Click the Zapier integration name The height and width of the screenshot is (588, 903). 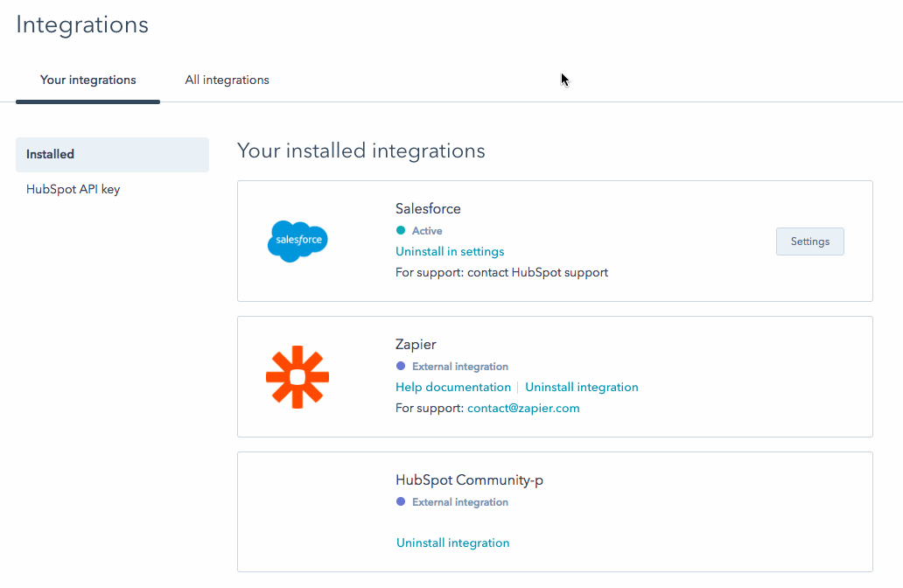coord(416,344)
